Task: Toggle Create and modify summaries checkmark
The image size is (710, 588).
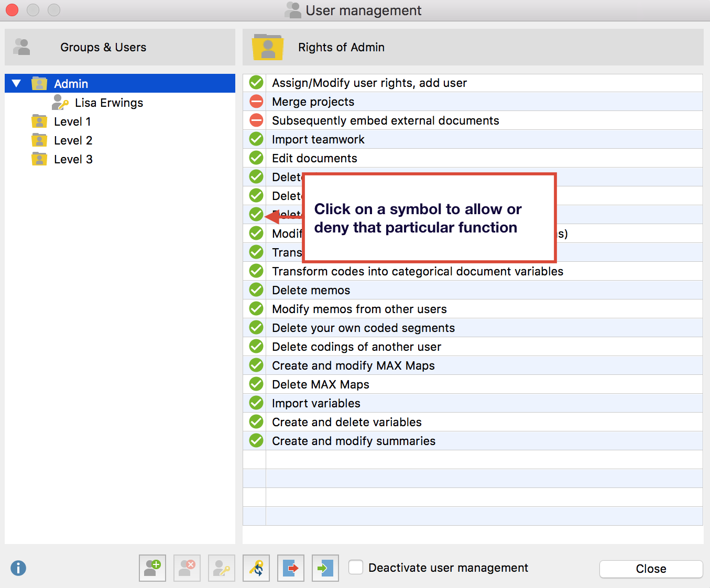Action: tap(256, 441)
